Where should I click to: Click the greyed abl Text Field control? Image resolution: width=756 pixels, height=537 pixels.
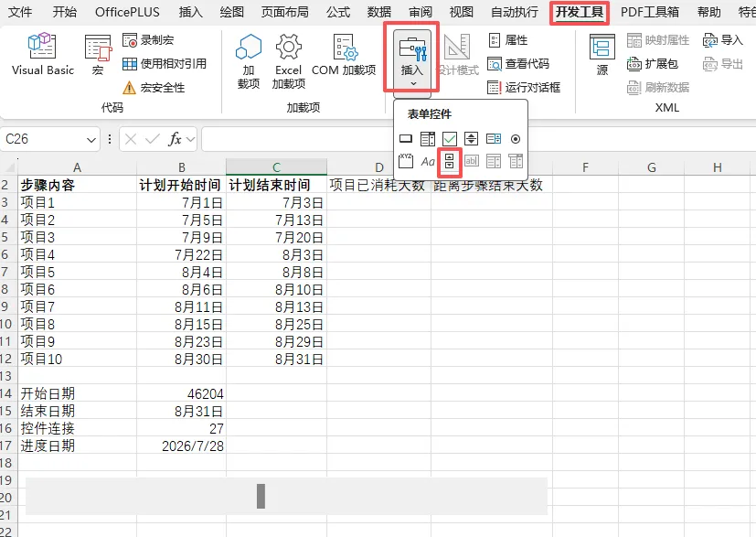pos(471,161)
